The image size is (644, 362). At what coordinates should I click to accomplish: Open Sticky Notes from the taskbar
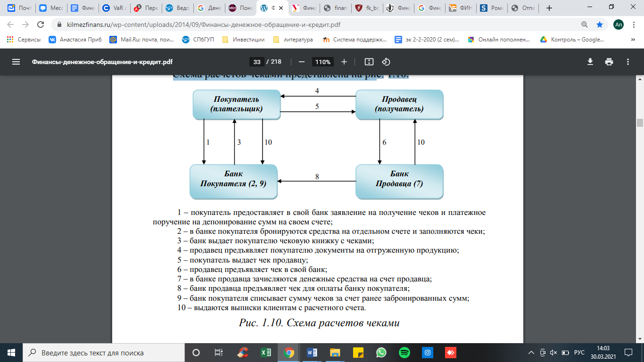coord(358,353)
